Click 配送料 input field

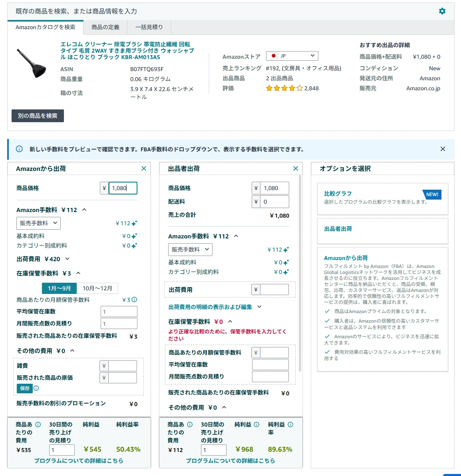coord(274,202)
